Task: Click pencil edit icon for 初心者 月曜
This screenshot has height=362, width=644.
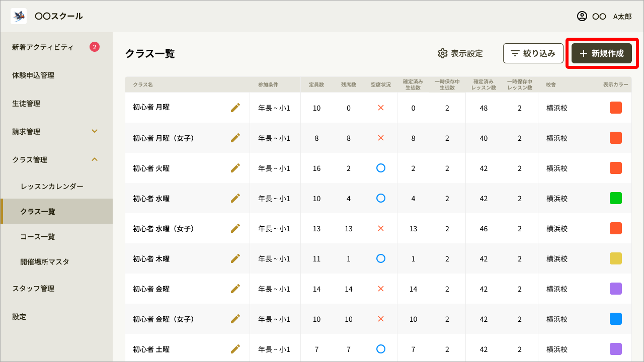Action: [x=235, y=108]
